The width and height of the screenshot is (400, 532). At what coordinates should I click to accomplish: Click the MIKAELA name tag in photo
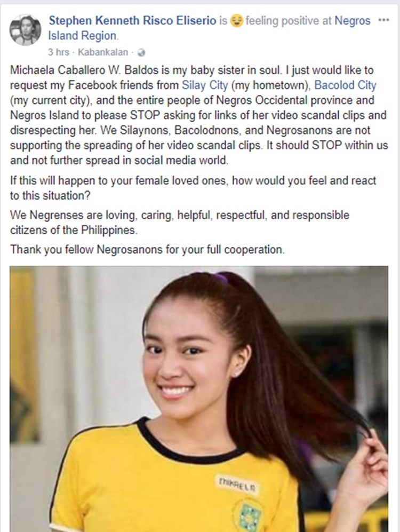coord(237,483)
